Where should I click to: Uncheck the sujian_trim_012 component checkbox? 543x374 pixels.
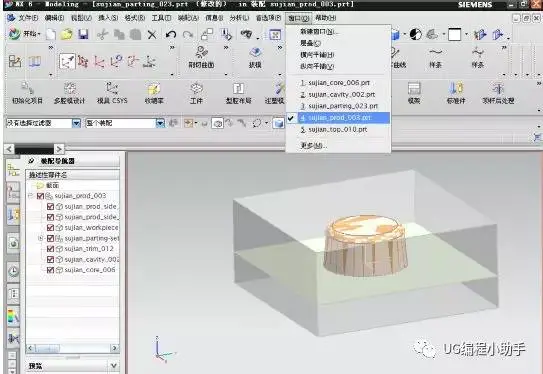50,249
